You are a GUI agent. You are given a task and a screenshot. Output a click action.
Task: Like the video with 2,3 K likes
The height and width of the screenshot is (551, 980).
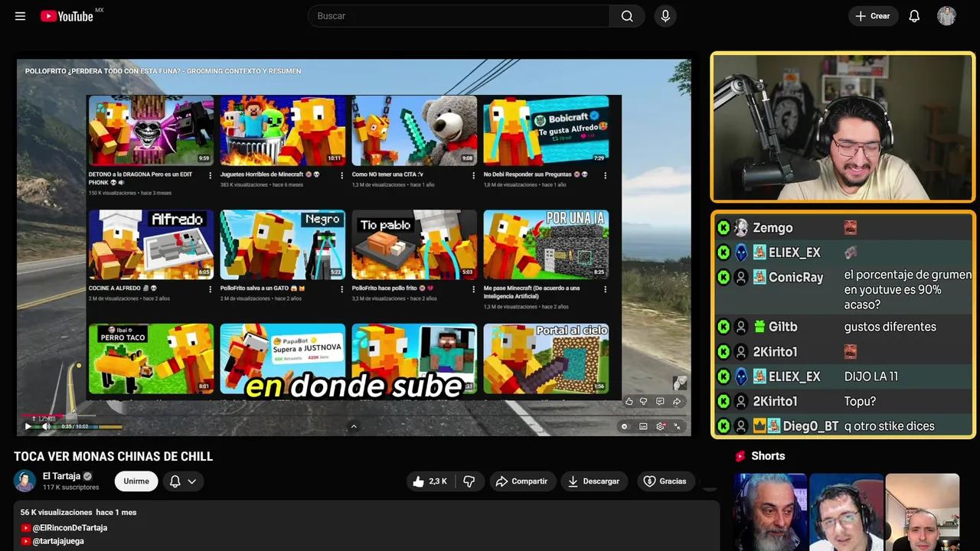(430, 481)
